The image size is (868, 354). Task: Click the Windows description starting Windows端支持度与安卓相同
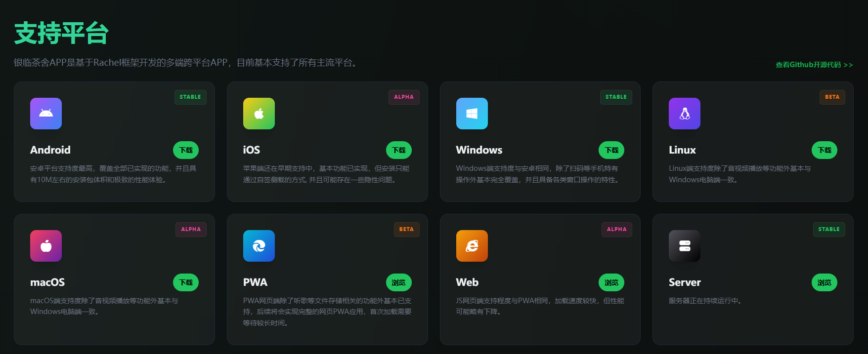[538, 174]
